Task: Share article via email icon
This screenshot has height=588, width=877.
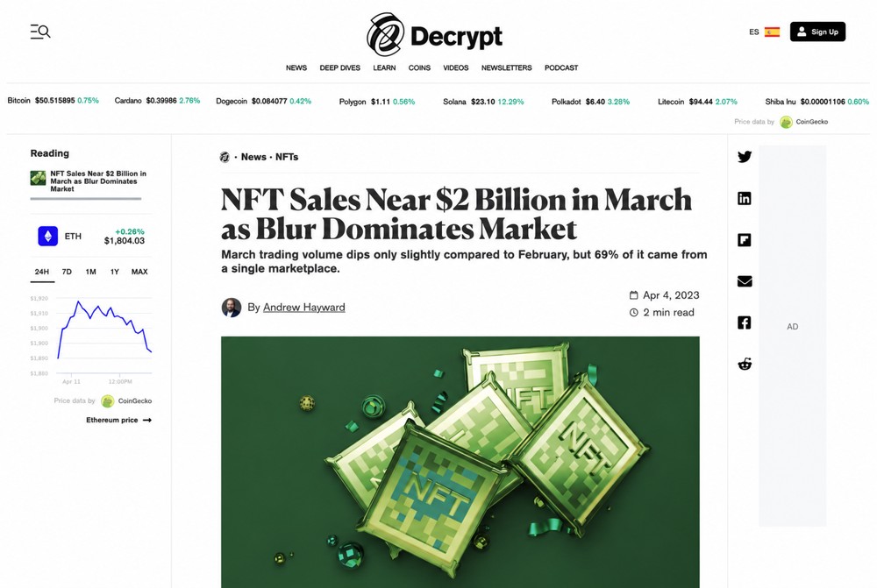Action: click(745, 281)
